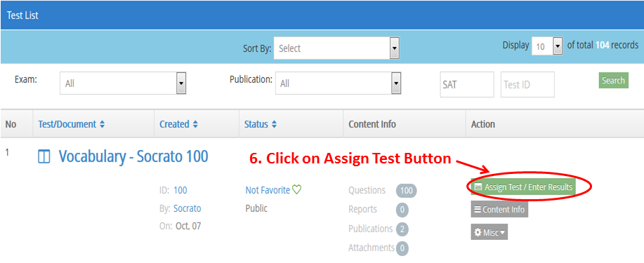Click the Content Info button
This screenshot has width=644, height=263.
[x=499, y=209]
